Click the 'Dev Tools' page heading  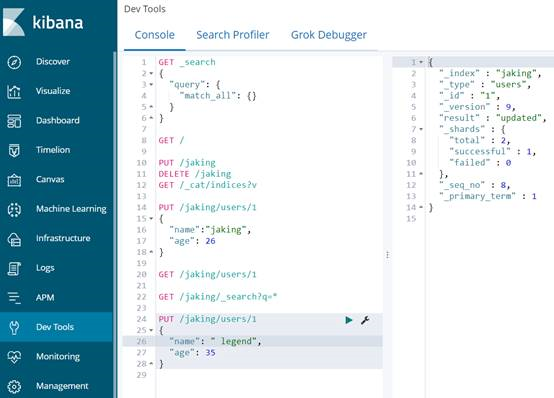coord(145,9)
